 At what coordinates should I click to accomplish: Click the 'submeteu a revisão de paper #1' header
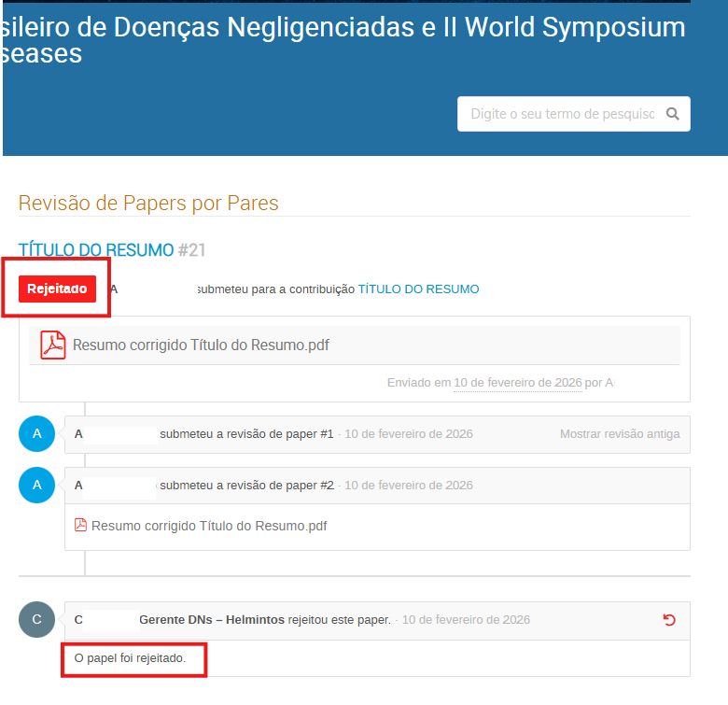click(x=246, y=434)
